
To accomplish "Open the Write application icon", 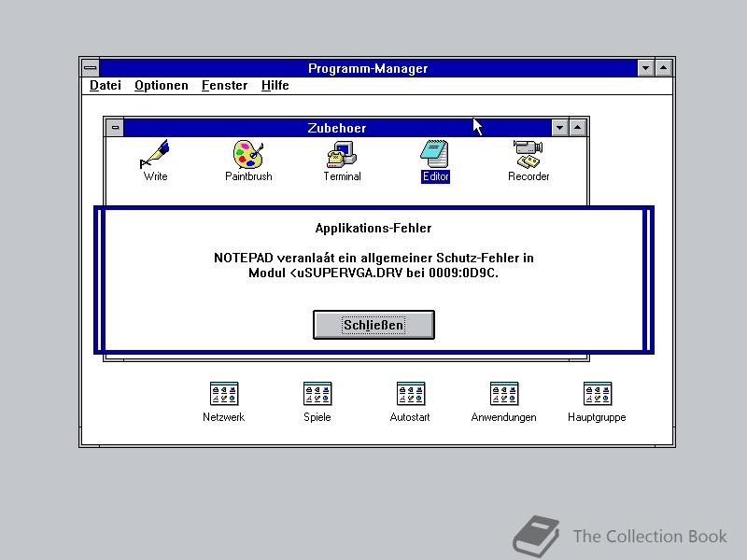I will pos(155,154).
